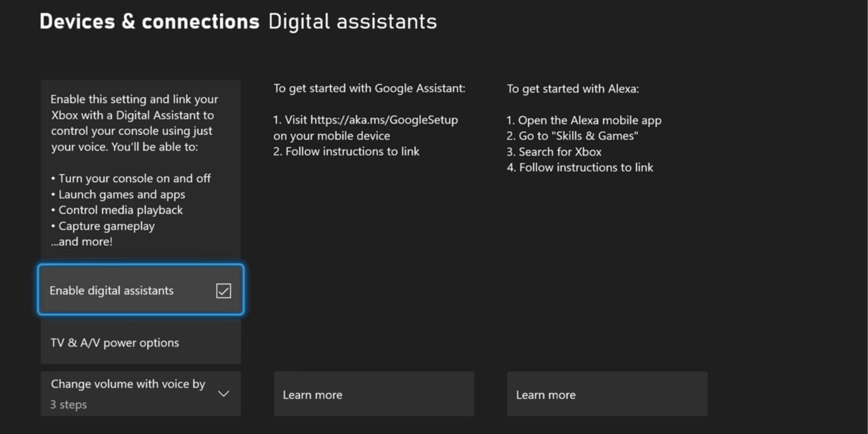Click the "Capture gameplay" bullet

click(106, 226)
